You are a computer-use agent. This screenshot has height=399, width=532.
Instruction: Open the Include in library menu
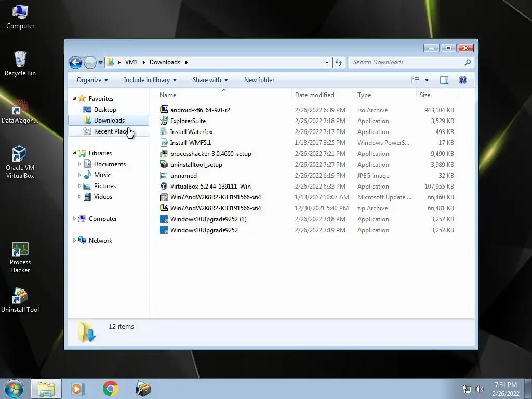click(150, 80)
